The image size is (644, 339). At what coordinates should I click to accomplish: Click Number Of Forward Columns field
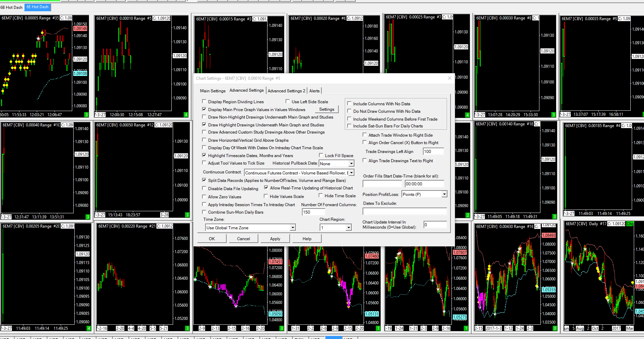click(x=313, y=212)
